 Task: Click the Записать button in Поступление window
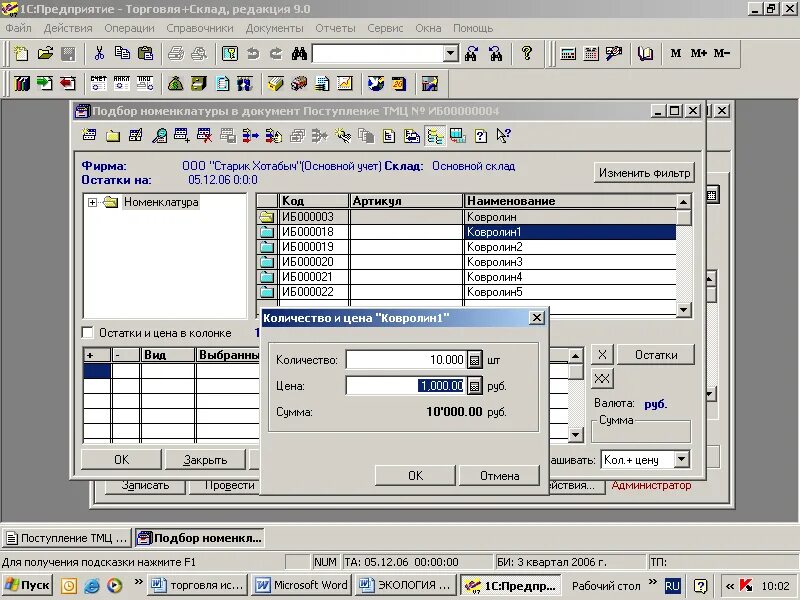tap(145, 486)
